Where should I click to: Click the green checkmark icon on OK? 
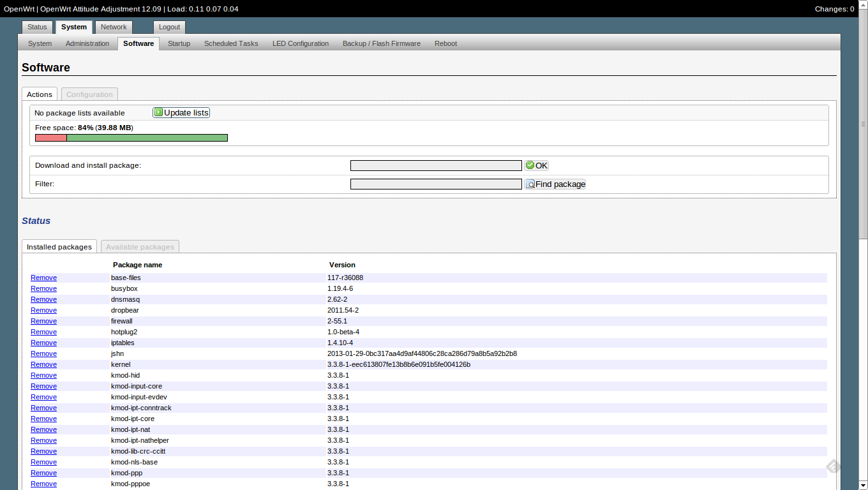pyautogui.click(x=530, y=165)
